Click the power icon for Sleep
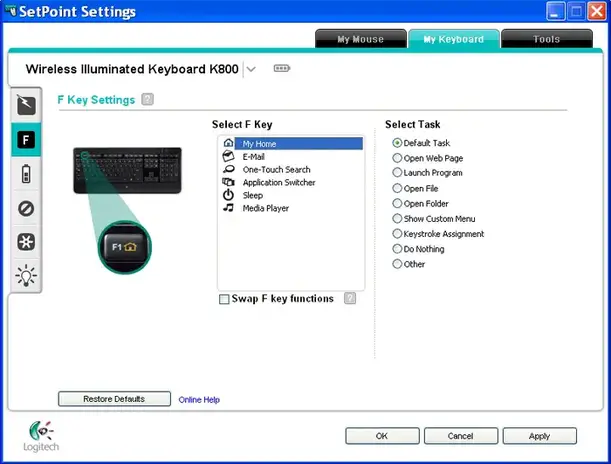Image resolution: width=611 pixels, height=464 pixels. click(x=228, y=195)
